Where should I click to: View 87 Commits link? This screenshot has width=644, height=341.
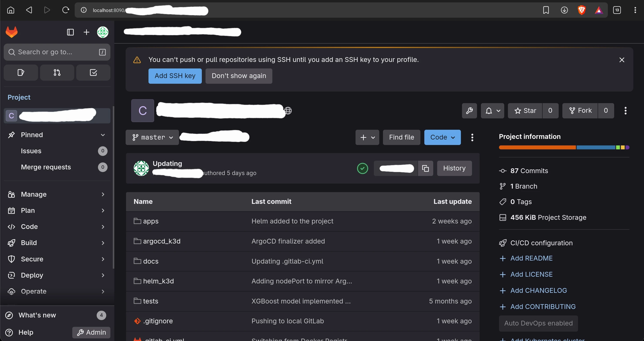click(529, 171)
